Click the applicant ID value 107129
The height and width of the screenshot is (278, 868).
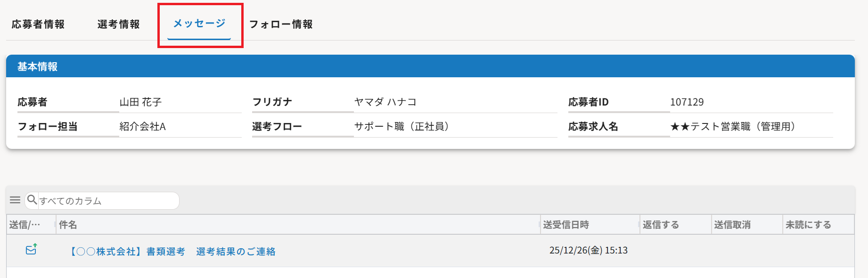coord(687,102)
